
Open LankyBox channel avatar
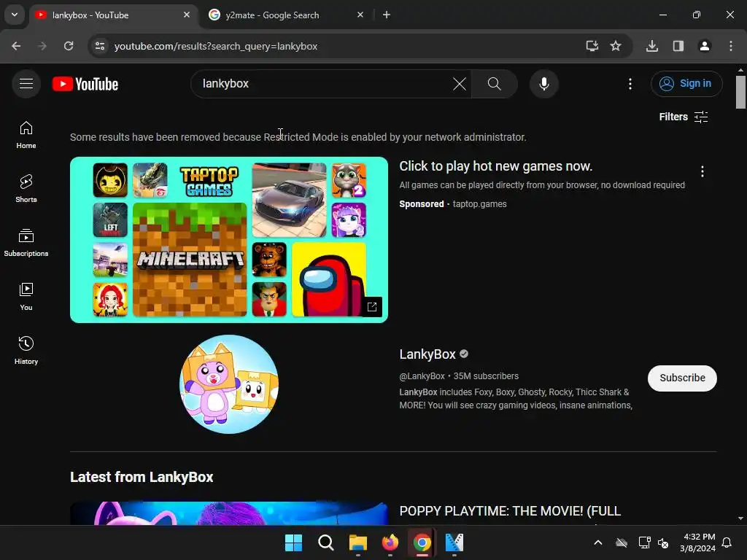click(x=229, y=384)
